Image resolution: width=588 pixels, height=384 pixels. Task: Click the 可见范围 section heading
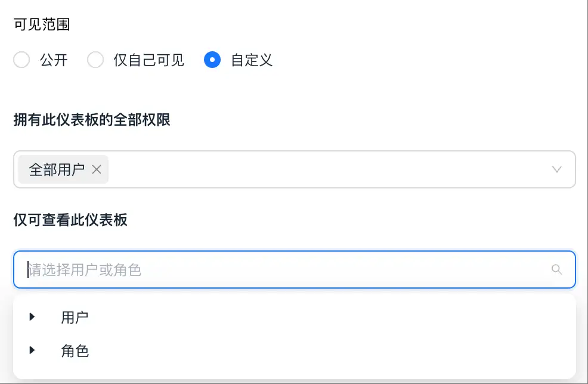point(42,24)
